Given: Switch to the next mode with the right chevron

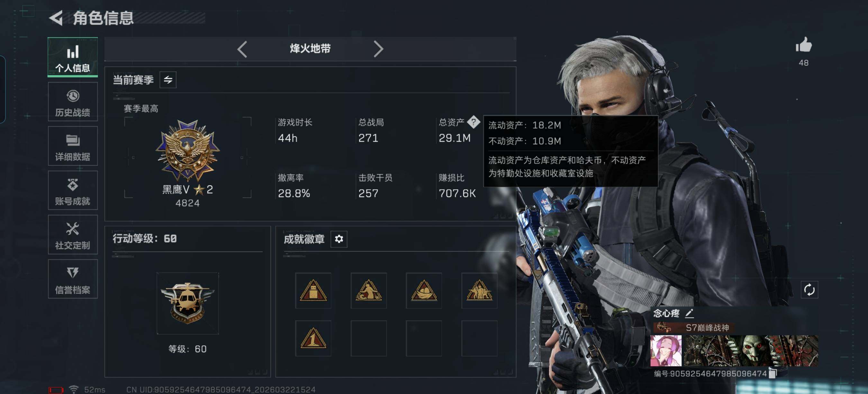Looking at the screenshot, I should pyautogui.click(x=378, y=49).
